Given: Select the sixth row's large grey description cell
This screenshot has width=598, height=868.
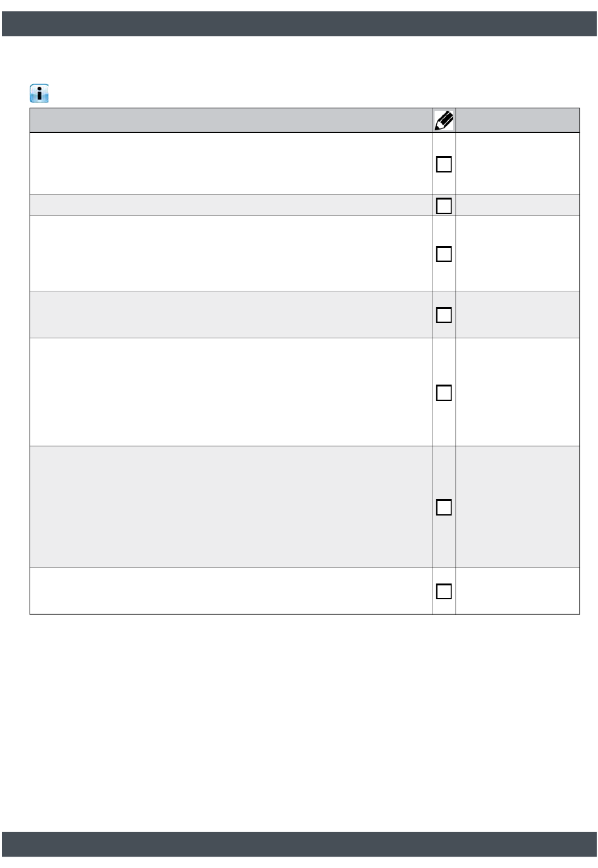Looking at the screenshot, I should coord(231,507).
